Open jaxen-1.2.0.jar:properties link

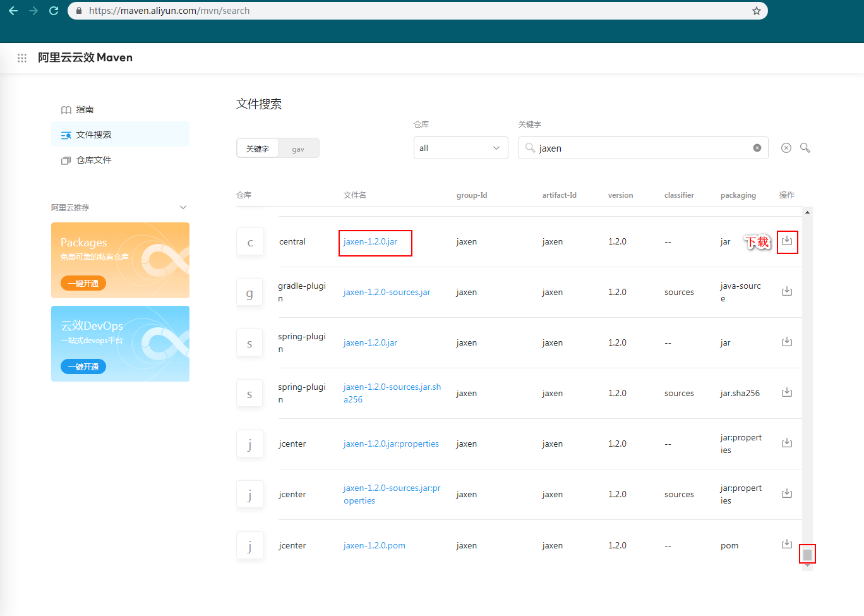tap(391, 444)
